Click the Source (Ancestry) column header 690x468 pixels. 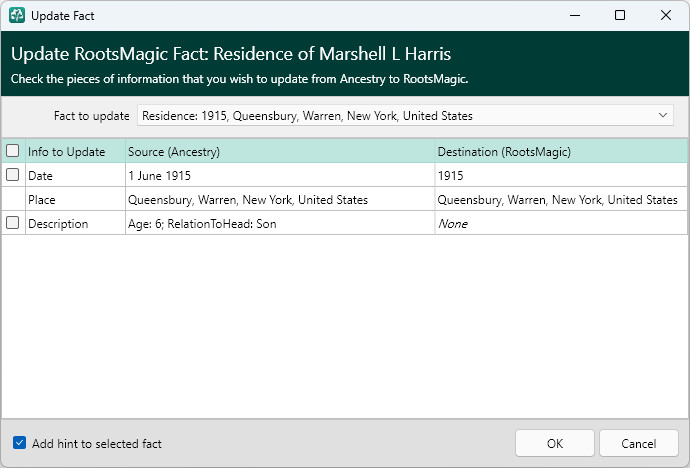(x=280, y=152)
